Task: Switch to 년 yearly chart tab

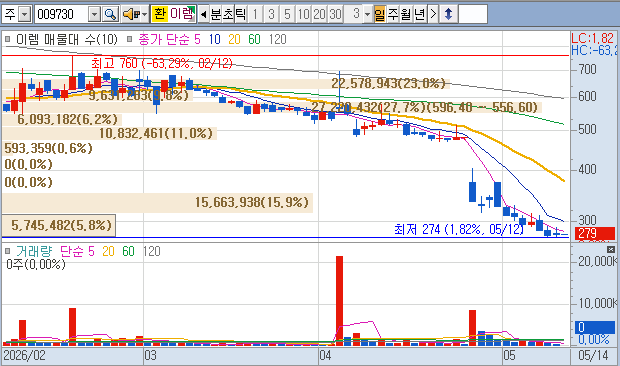Action: pos(420,15)
